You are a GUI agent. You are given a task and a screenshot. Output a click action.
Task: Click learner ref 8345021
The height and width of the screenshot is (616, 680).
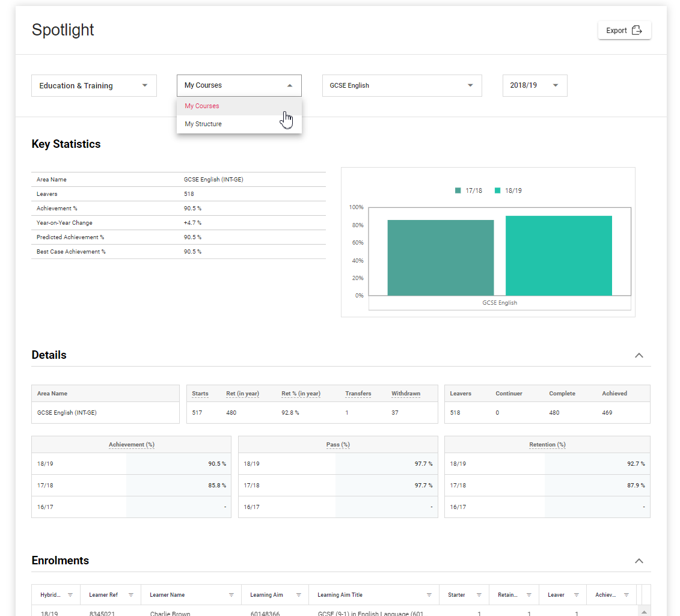click(x=102, y=614)
